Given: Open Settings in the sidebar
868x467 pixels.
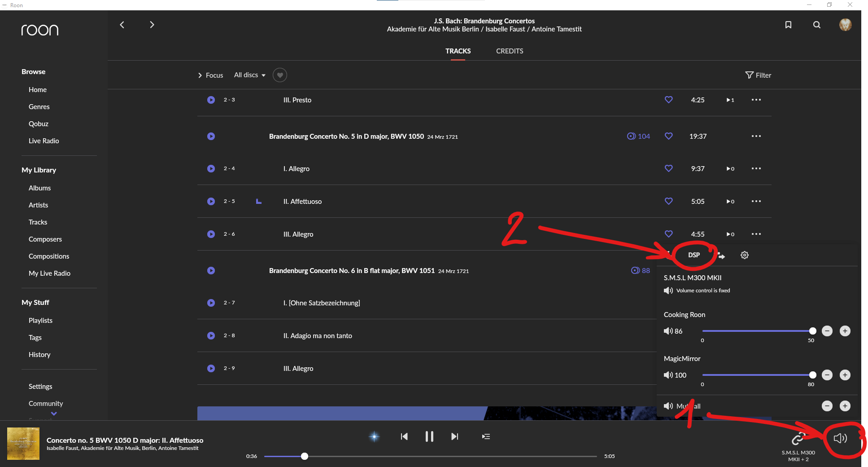Looking at the screenshot, I should [x=40, y=387].
